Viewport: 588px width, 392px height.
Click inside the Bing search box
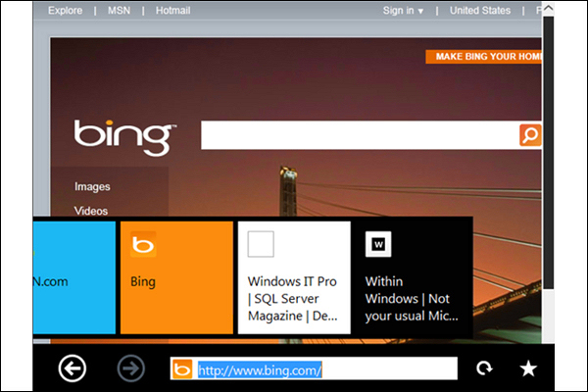click(359, 135)
